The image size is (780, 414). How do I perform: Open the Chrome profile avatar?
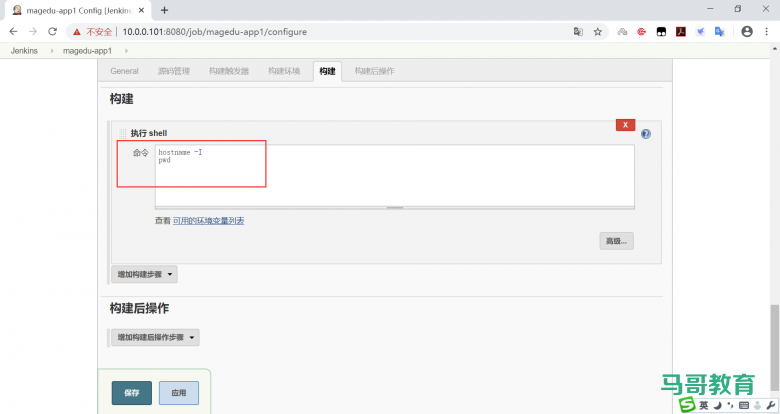[747, 31]
